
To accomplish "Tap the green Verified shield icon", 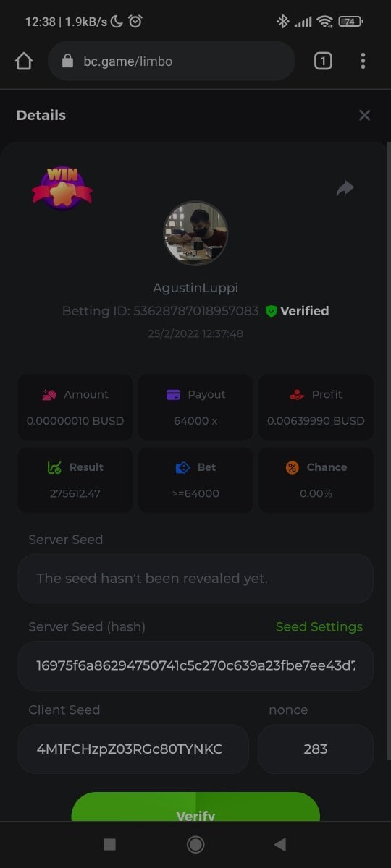I will [272, 311].
